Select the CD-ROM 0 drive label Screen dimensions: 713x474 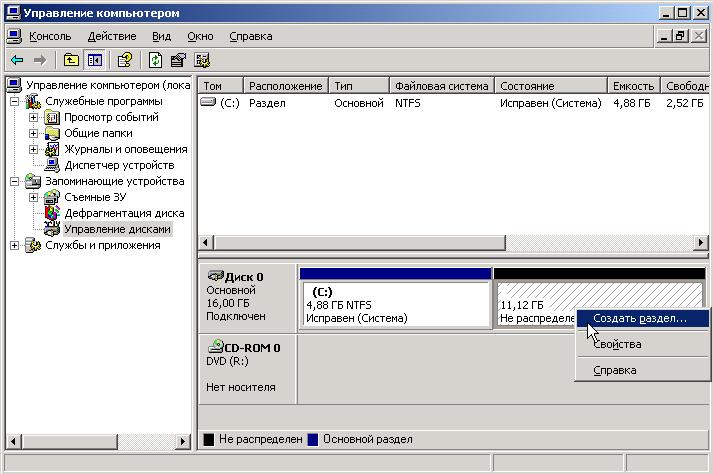coord(248,369)
